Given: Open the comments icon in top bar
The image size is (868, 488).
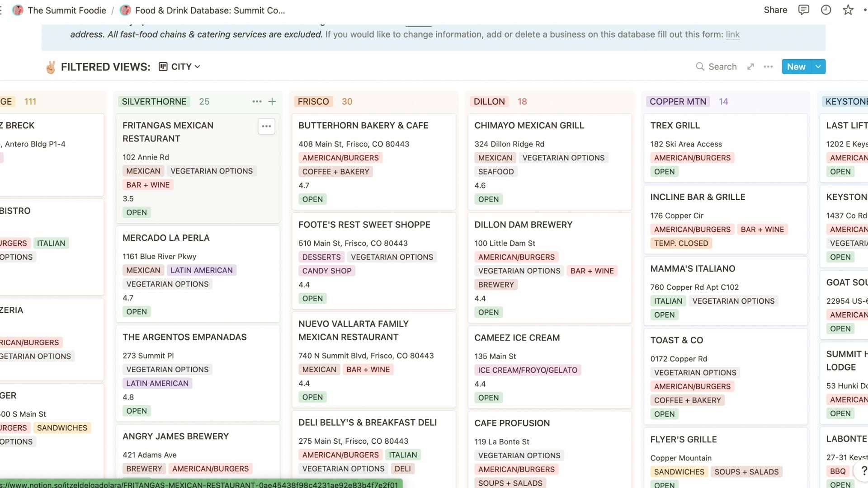Looking at the screenshot, I should [x=803, y=10].
